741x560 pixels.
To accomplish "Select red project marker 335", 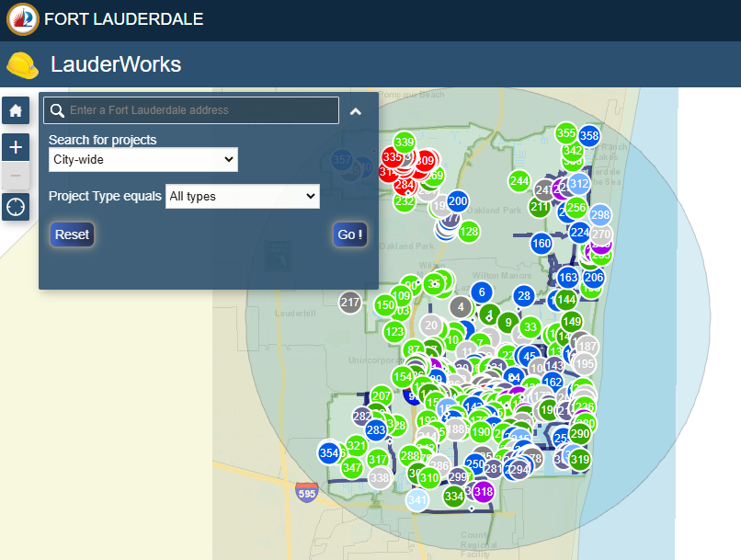I will [x=392, y=157].
